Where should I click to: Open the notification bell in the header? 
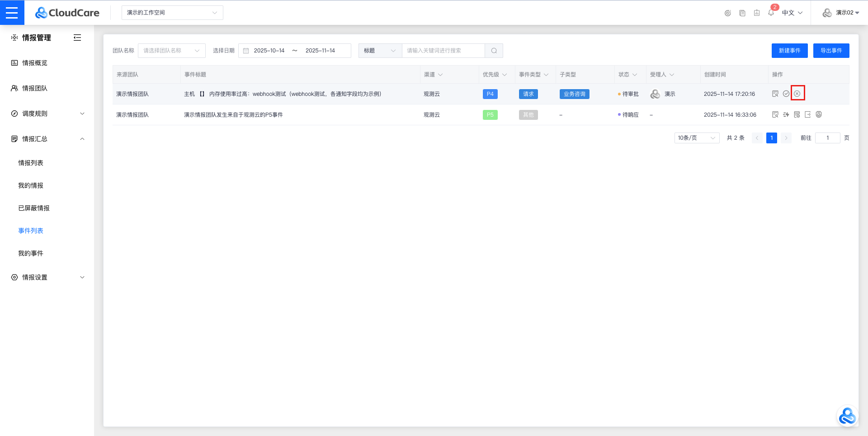pos(771,13)
